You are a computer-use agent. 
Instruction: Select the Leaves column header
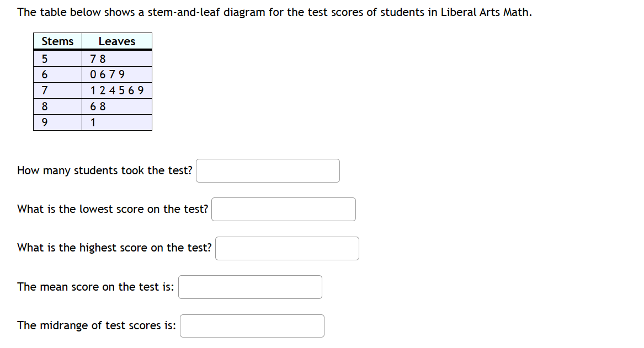(116, 41)
